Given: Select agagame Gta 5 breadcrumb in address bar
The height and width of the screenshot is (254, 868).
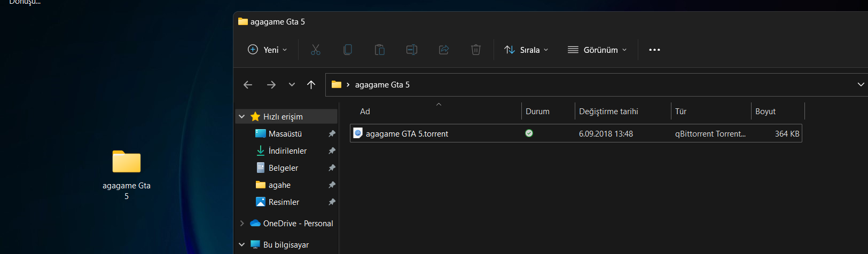Looking at the screenshot, I should [x=382, y=85].
